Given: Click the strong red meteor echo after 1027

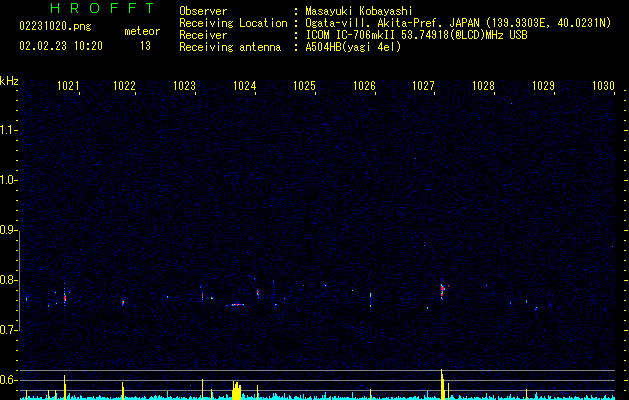Looking at the screenshot, I should point(442,290).
